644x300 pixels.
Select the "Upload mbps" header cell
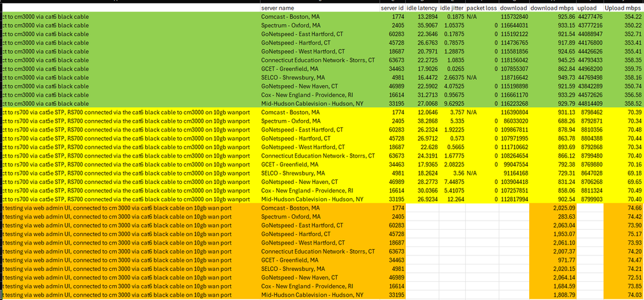(x=624, y=6)
